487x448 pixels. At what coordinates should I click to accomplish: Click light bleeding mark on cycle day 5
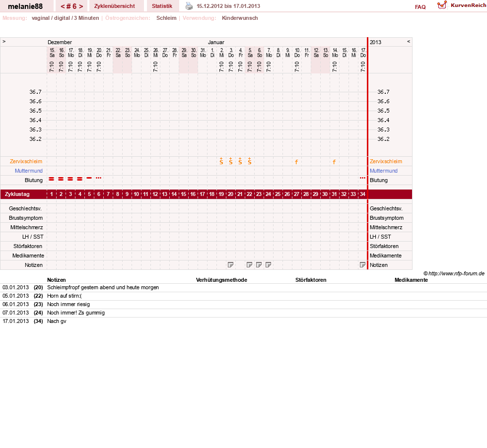(89, 178)
